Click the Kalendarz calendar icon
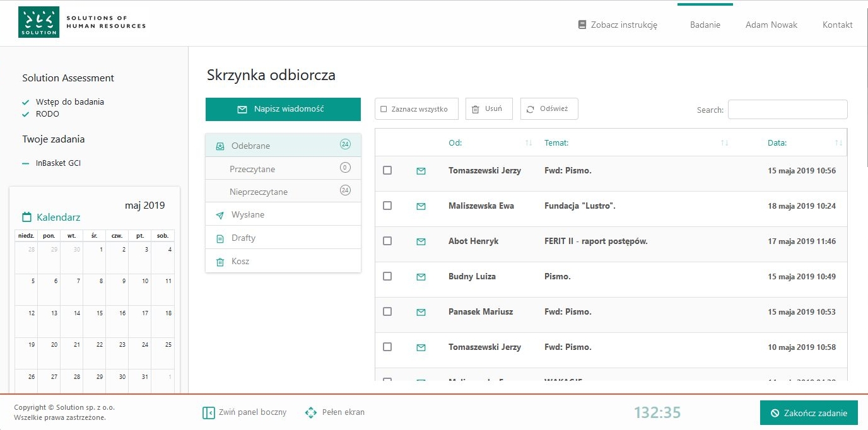868x430 pixels. 26,218
